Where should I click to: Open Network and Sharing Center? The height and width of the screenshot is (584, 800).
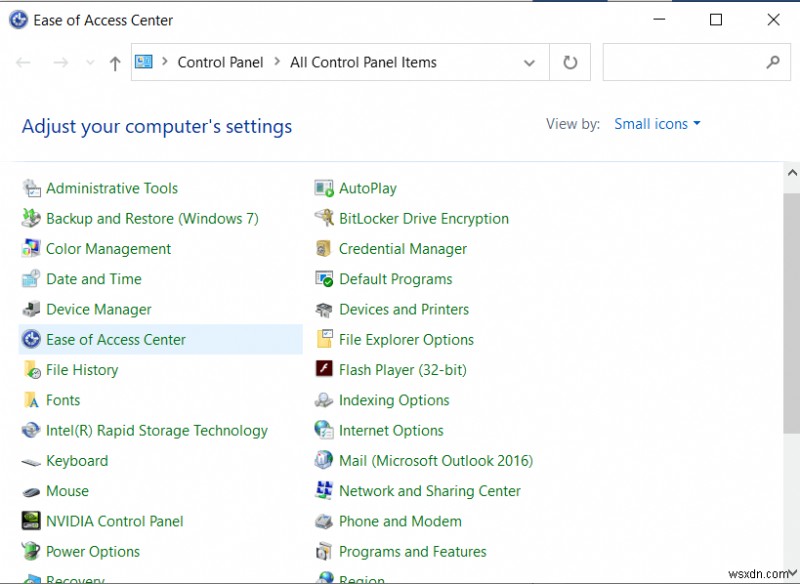429,491
